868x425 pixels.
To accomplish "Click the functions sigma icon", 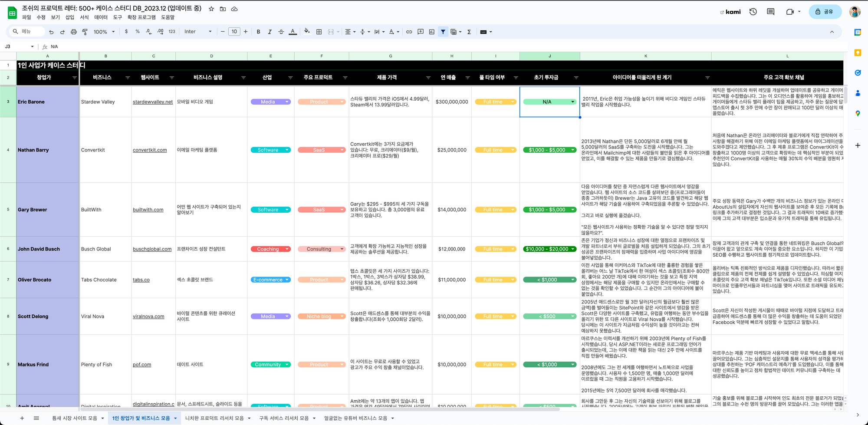I will pos(469,32).
